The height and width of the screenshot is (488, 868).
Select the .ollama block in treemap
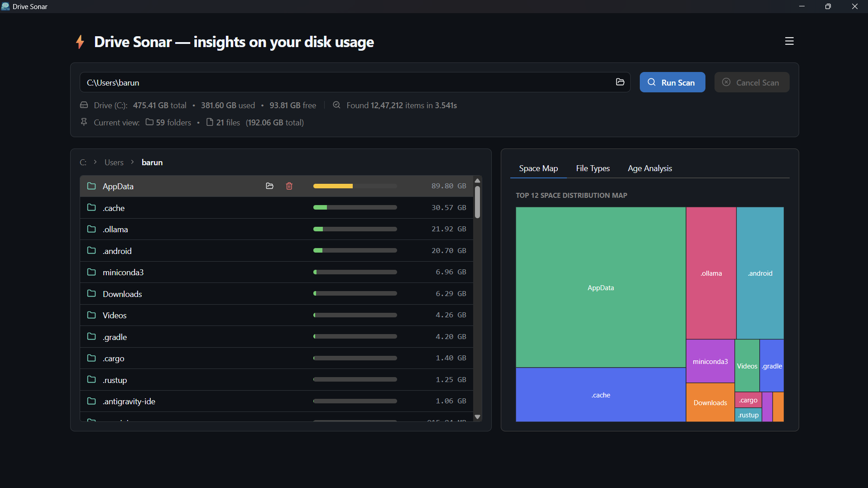point(711,273)
